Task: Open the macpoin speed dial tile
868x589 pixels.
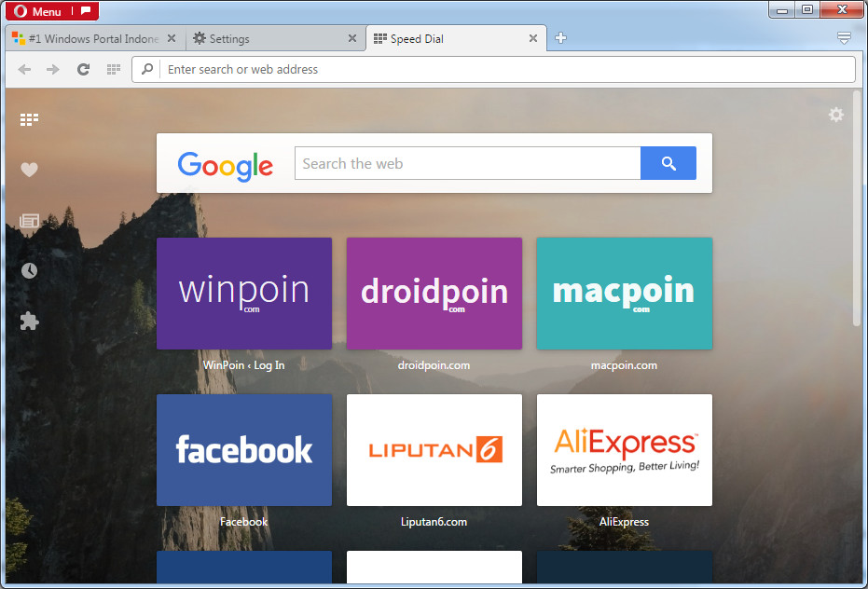Action: coord(625,294)
